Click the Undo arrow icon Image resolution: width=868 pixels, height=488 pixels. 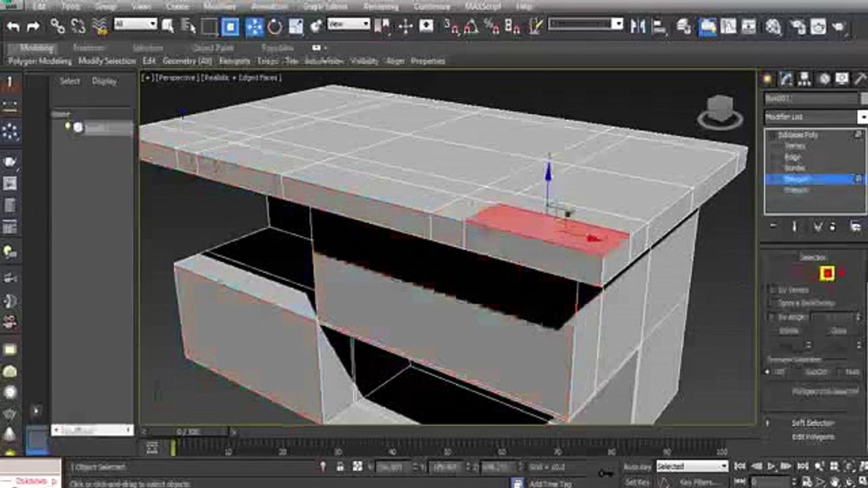click(14, 26)
